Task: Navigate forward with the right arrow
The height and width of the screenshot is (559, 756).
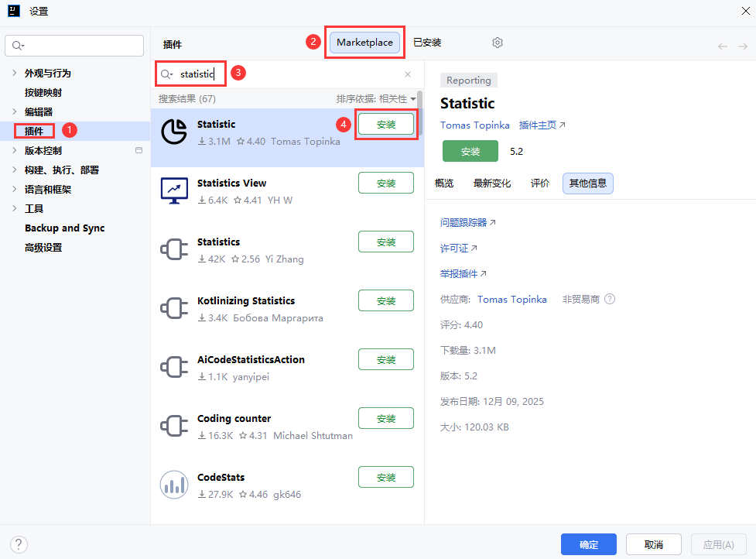Action: click(x=743, y=46)
